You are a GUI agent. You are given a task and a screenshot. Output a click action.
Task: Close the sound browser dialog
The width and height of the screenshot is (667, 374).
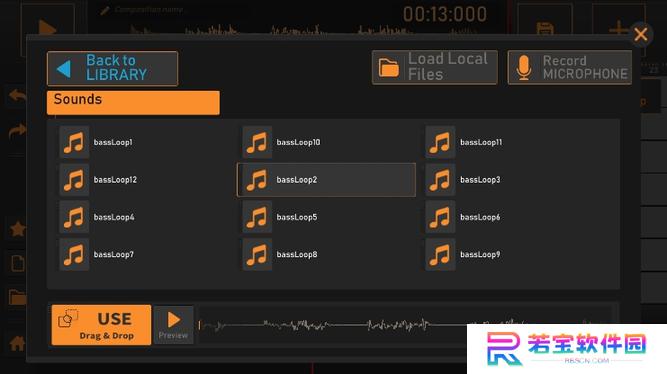[x=641, y=34]
